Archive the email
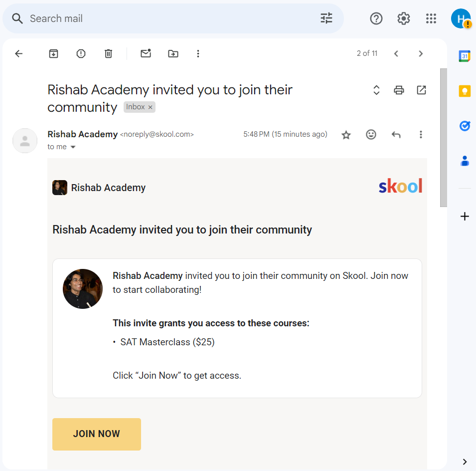This screenshot has height=471, width=476. 53,53
